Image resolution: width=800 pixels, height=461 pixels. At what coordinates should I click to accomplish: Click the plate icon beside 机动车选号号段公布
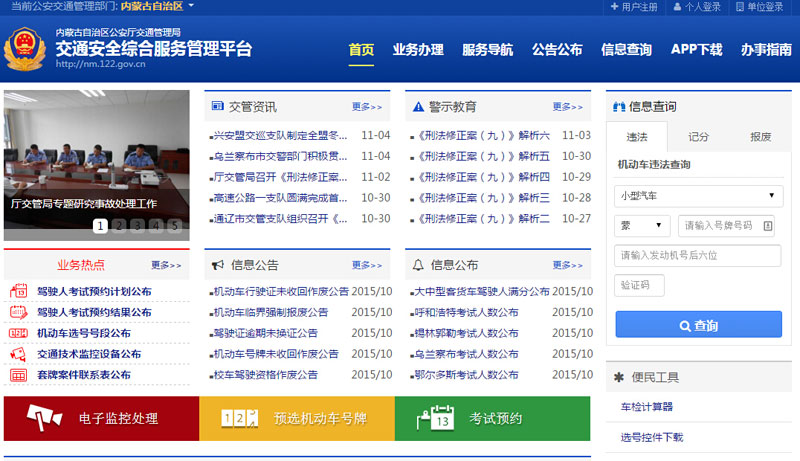click(x=18, y=333)
